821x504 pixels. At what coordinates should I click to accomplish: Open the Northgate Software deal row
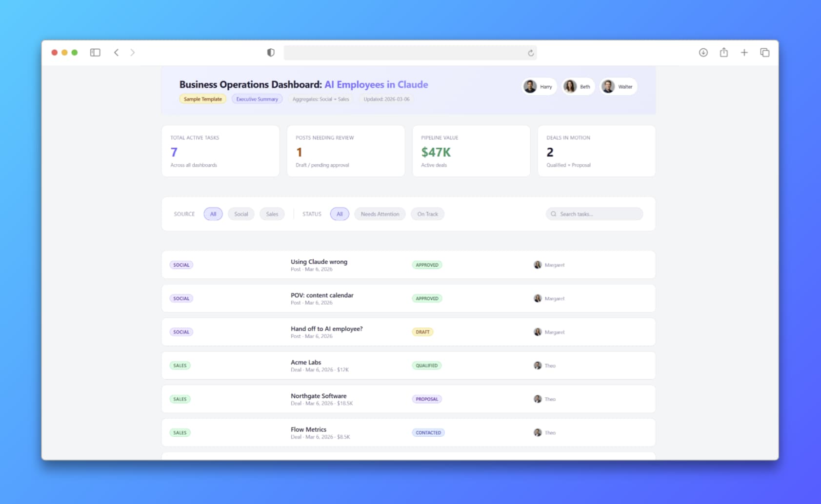tap(319, 396)
